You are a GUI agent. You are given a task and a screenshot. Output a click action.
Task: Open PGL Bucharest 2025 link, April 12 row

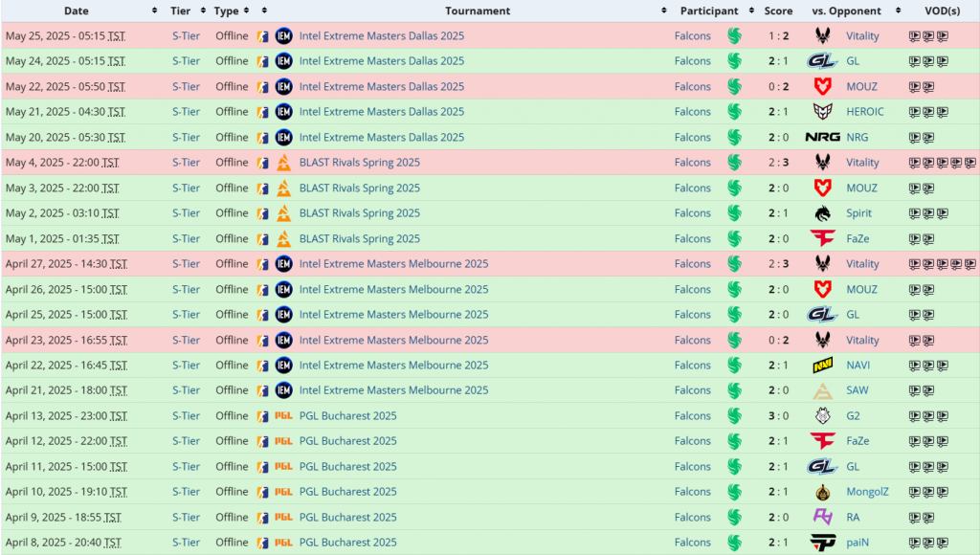348,440
